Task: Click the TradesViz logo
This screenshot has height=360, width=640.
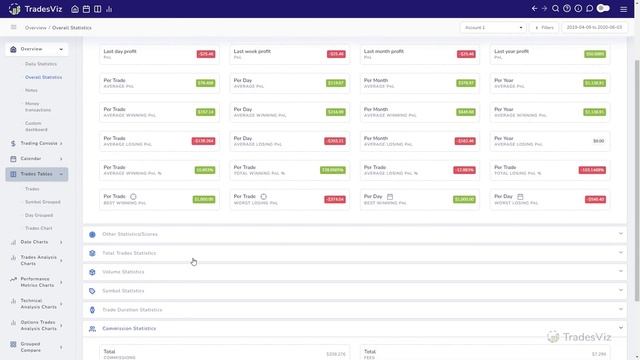Action: click(35, 9)
